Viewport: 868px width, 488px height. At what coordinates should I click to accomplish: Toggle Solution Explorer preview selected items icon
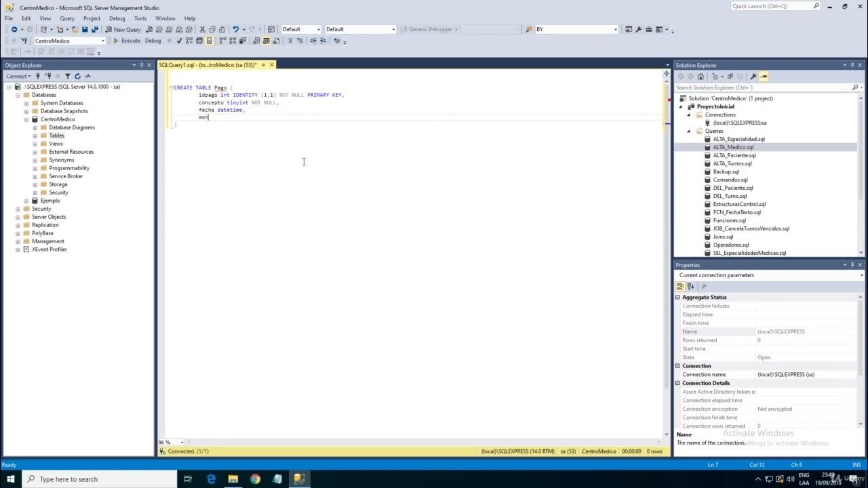(764, 77)
